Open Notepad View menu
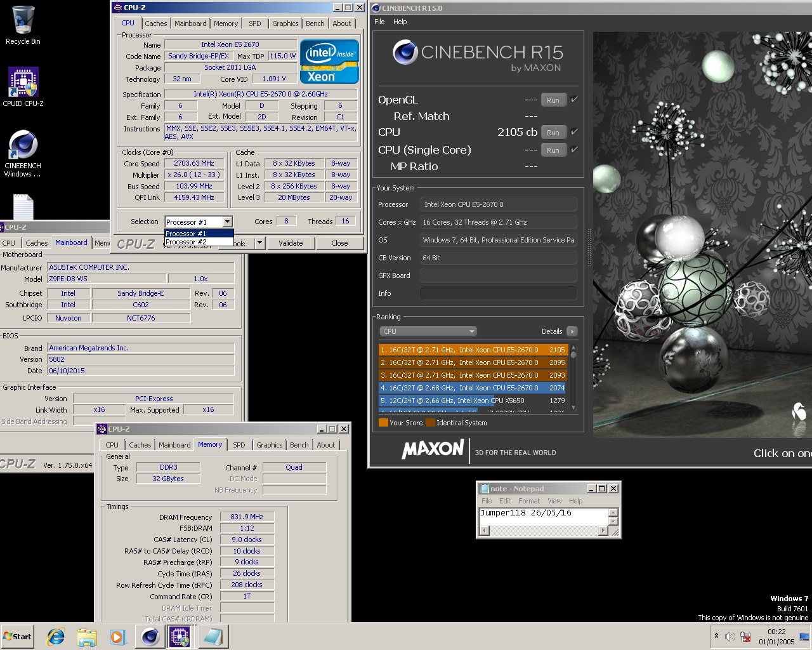 554,501
